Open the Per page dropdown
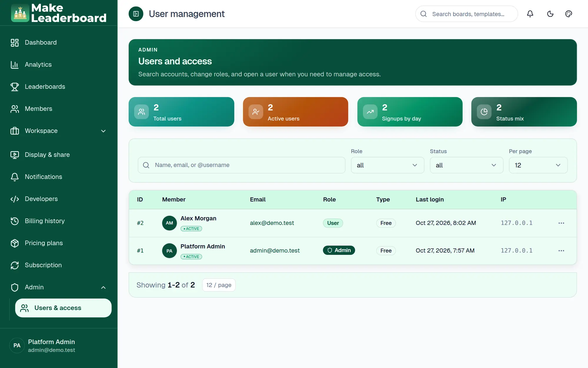Screen dimensions: 588x368 (538, 165)
